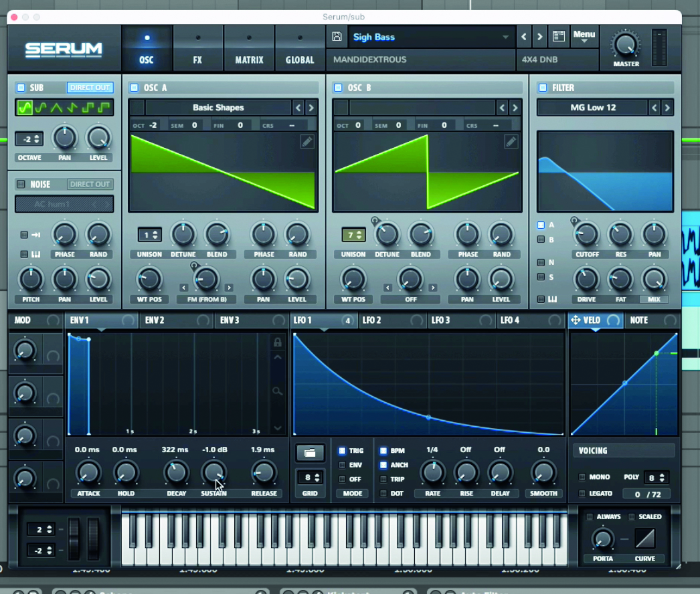Select the LFO 2 tab

coord(393,320)
